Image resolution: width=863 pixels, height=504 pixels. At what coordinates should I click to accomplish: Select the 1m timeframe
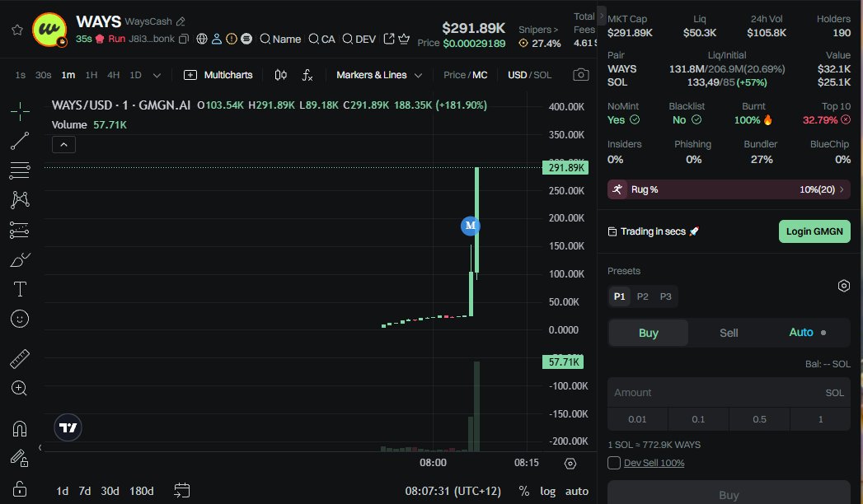tap(68, 75)
